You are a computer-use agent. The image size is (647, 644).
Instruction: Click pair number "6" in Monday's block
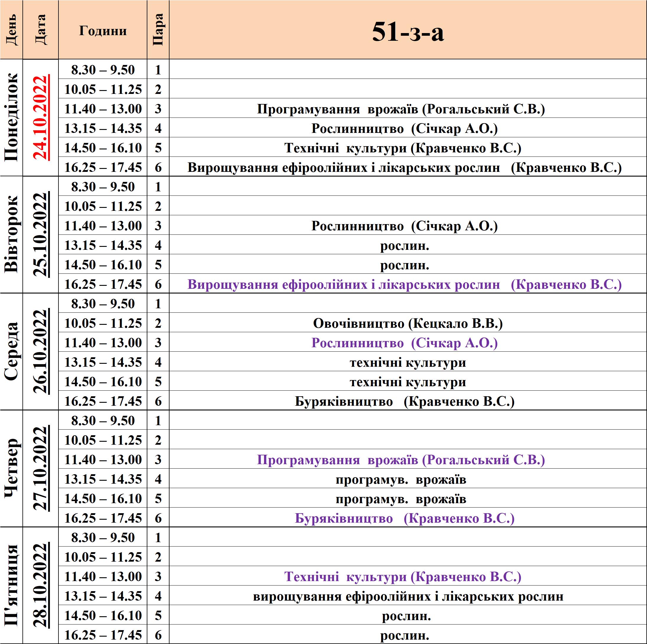(158, 167)
